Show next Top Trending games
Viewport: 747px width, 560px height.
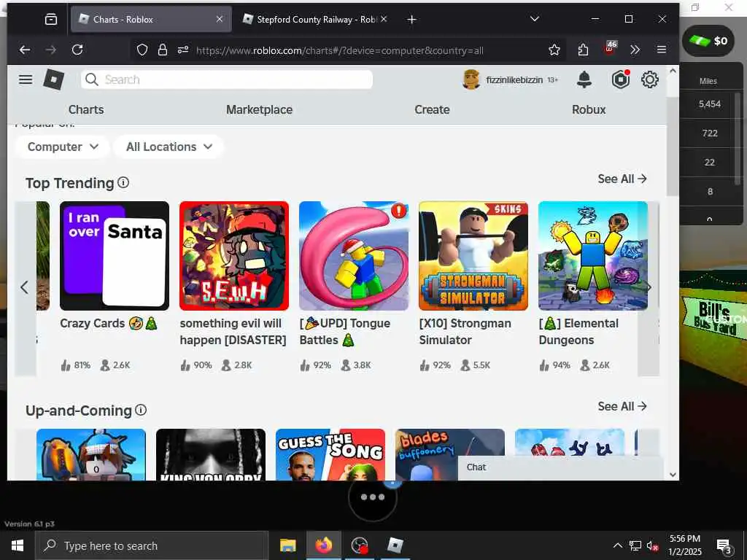point(649,287)
